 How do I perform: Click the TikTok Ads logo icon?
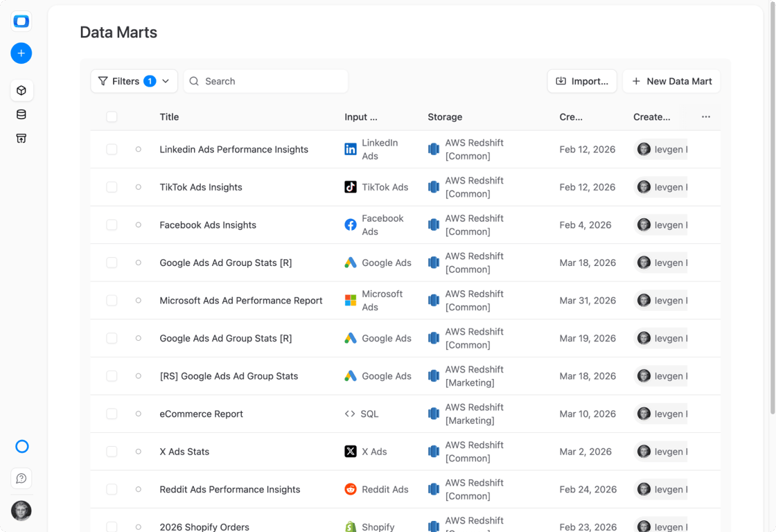pos(351,187)
